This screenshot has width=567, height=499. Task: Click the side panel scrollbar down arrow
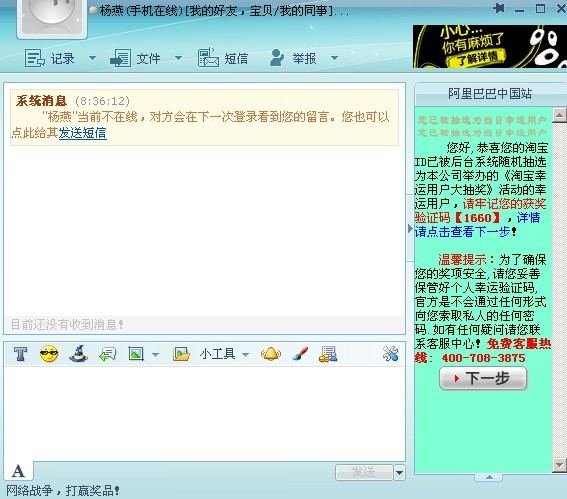(x=559, y=465)
